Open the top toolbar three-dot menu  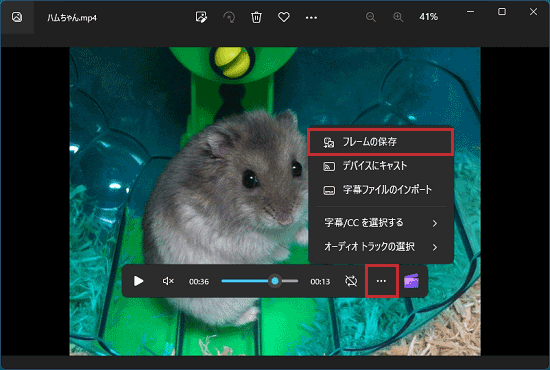311,17
